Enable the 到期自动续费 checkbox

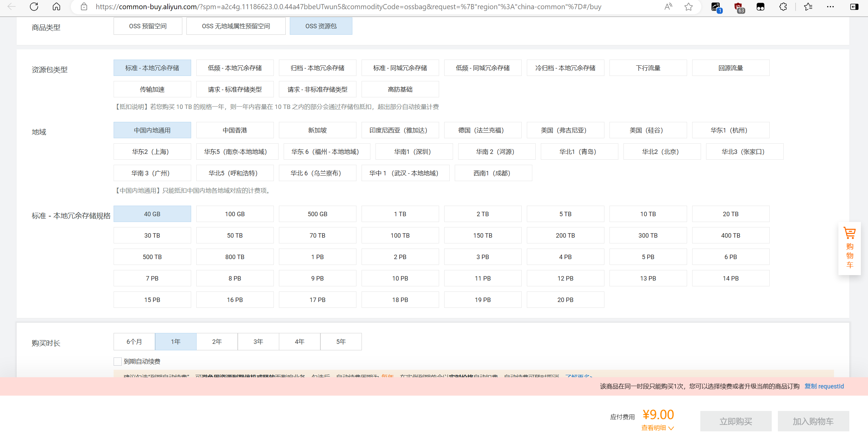click(118, 361)
